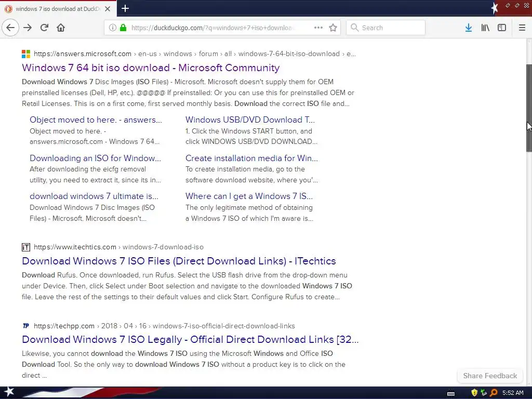The width and height of the screenshot is (532, 399).
Task: Open 'Windows USB/DVD Download T...' sublink
Action: click(250, 120)
